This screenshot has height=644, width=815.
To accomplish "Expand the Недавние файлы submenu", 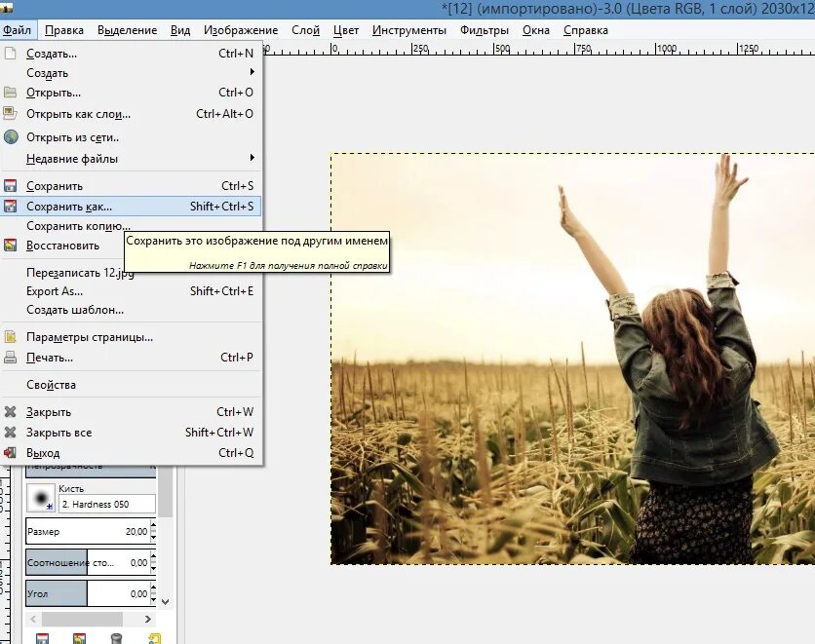I will point(131,159).
